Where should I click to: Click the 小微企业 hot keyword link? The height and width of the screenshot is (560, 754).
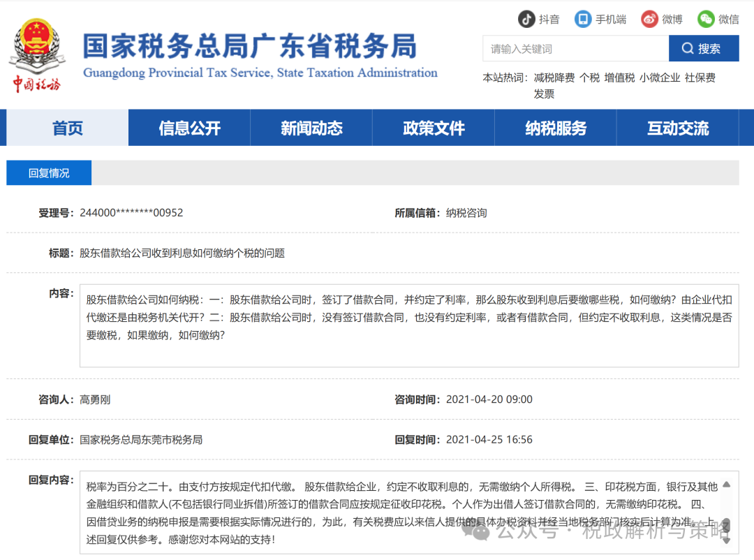coord(660,78)
